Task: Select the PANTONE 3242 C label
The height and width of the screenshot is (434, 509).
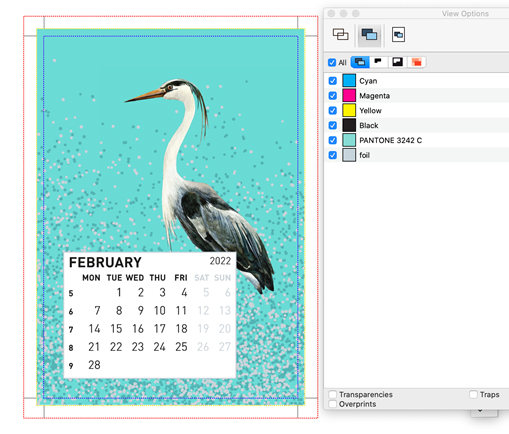Action: [390, 140]
